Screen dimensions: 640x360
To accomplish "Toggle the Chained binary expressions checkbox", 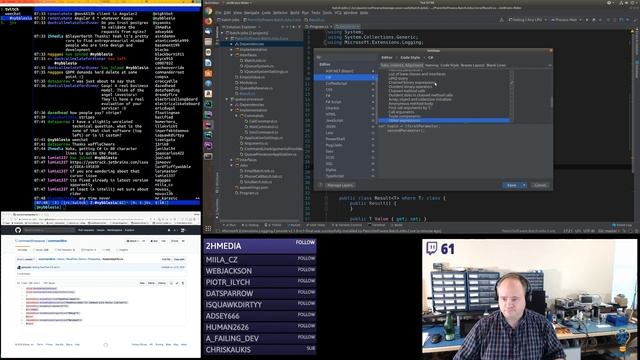I will pos(512,82).
